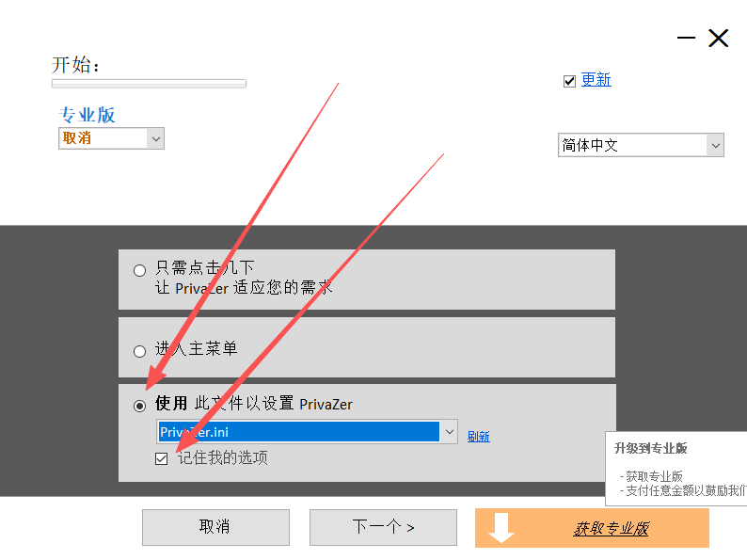Image resolution: width=747 pixels, height=560 pixels.
Task: Open the 专业版 取消 dropdown
Action: coord(111,138)
